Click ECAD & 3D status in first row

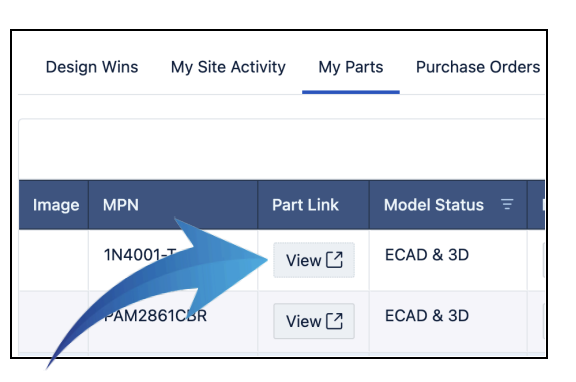(427, 255)
